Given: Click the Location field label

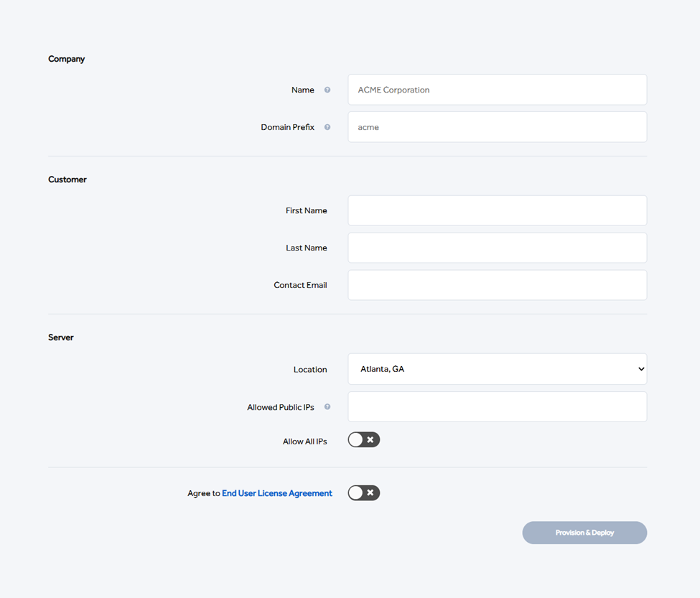Looking at the screenshot, I should (x=310, y=370).
